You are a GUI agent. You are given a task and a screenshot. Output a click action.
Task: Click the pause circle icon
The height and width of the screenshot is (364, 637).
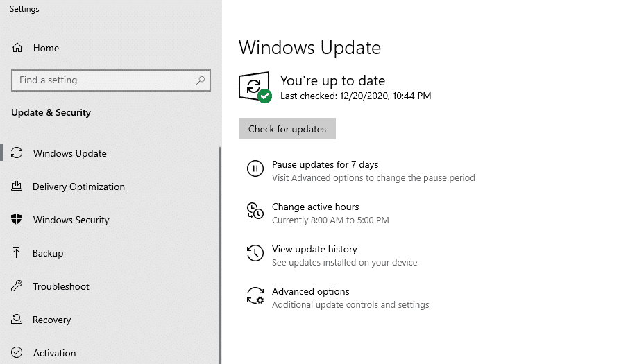(x=255, y=168)
